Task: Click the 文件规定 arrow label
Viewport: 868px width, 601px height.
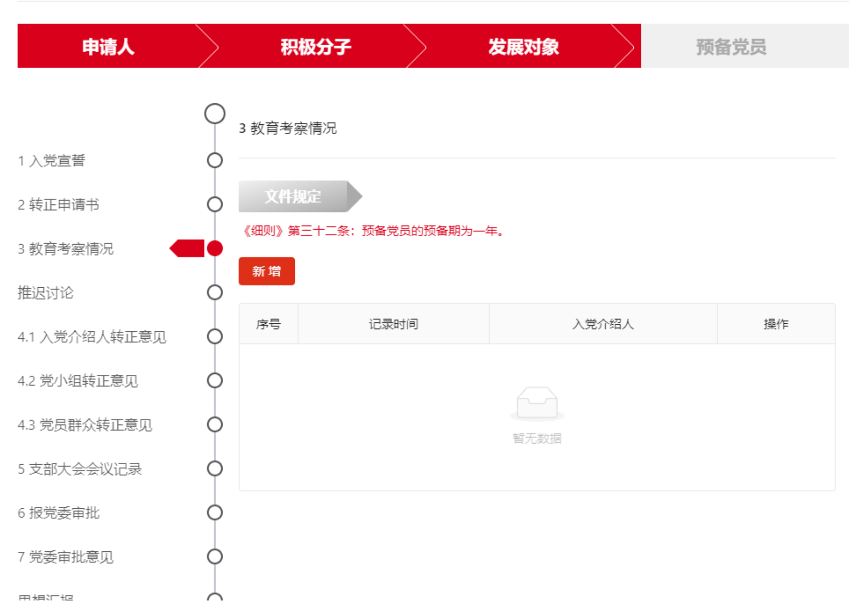Action: (x=293, y=196)
